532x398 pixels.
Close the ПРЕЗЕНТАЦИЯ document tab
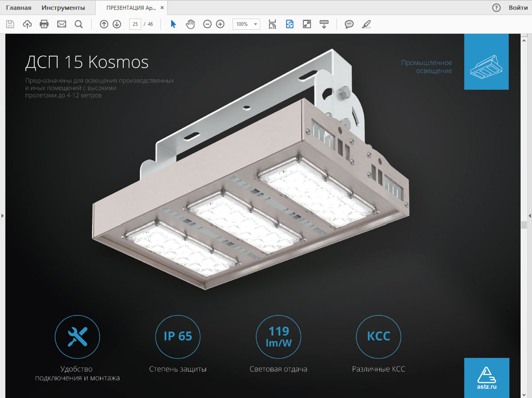click(x=162, y=8)
